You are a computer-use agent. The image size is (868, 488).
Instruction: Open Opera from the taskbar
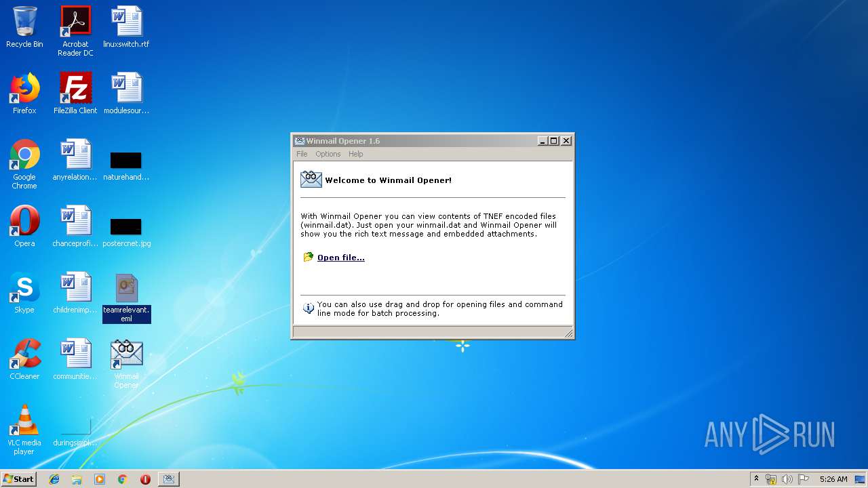[145, 479]
